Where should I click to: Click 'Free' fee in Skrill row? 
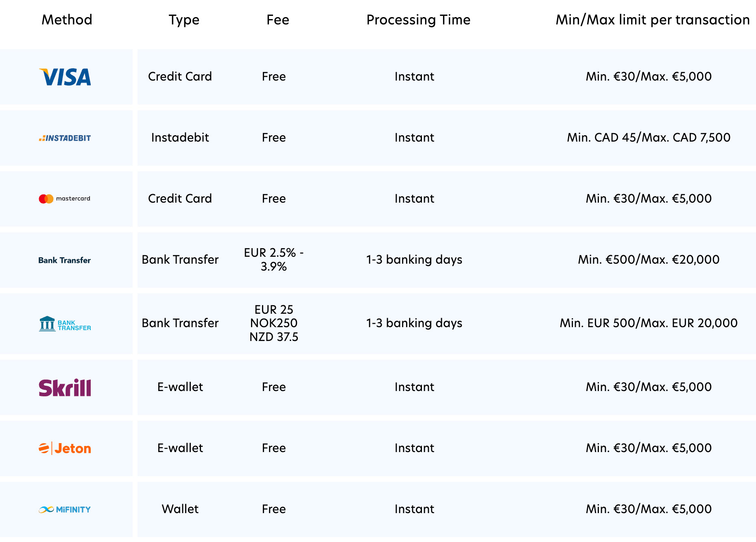[274, 387]
